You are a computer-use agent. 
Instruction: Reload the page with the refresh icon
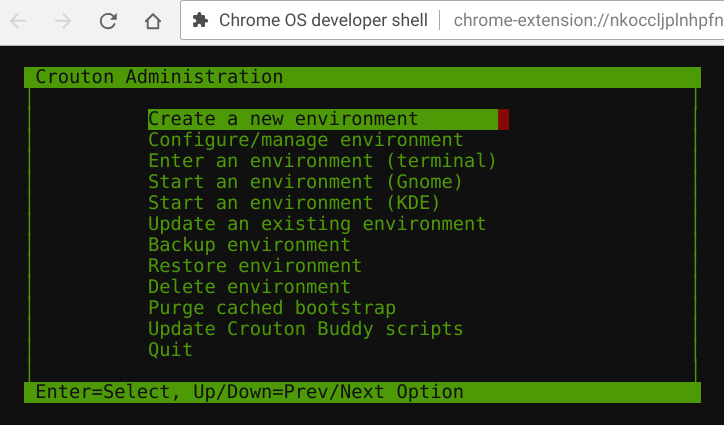pyautogui.click(x=108, y=21)
